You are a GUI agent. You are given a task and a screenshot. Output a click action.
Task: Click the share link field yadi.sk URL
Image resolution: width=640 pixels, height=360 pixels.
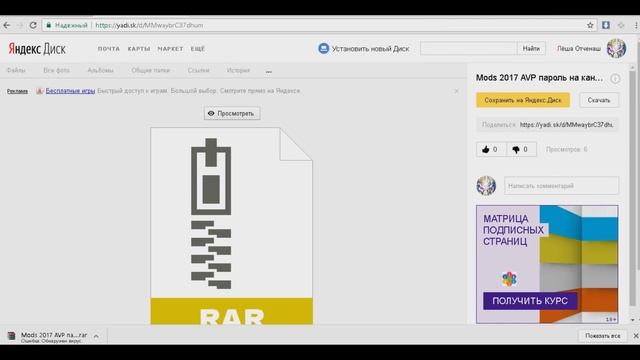[547, 124]
